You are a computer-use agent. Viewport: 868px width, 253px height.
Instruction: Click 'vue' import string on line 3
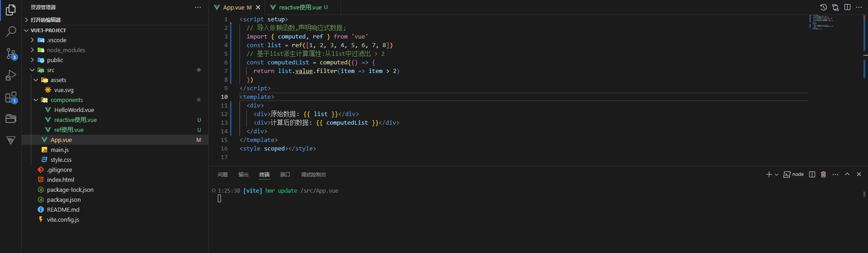(x=360, y=37)
